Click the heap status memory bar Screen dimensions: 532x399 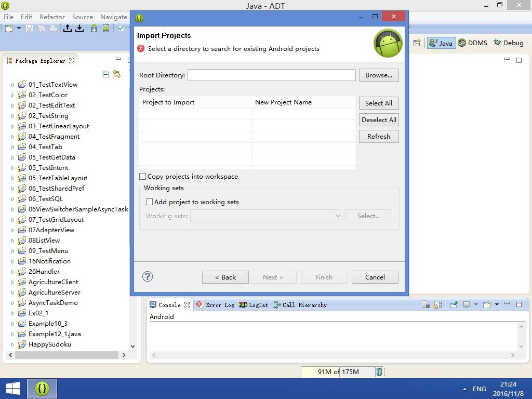pos(338,372)
